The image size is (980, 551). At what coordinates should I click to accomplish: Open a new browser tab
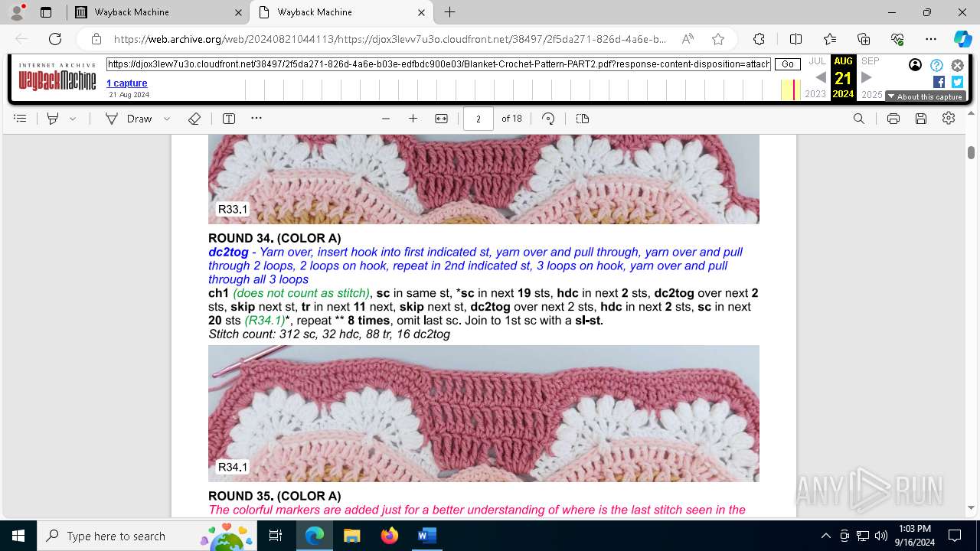450,12
